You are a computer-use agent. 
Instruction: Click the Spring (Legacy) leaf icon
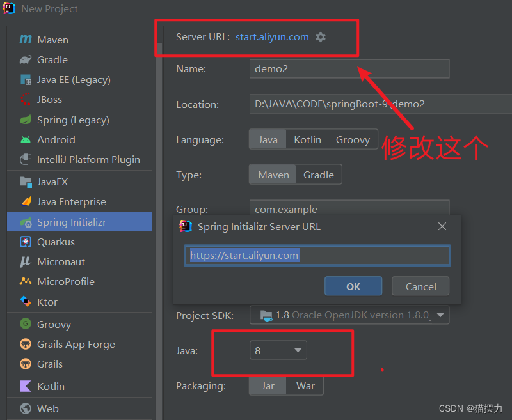pyautogui.click(x=26, y=120)
